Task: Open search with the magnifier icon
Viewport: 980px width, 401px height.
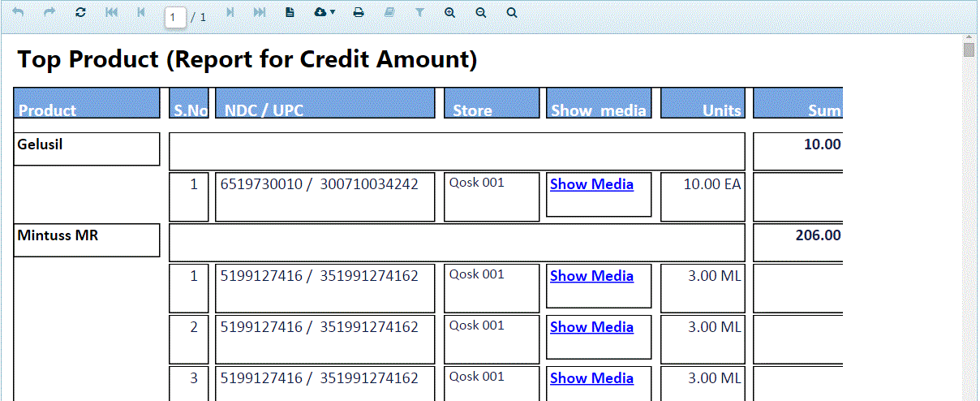Action: (512, 12)
